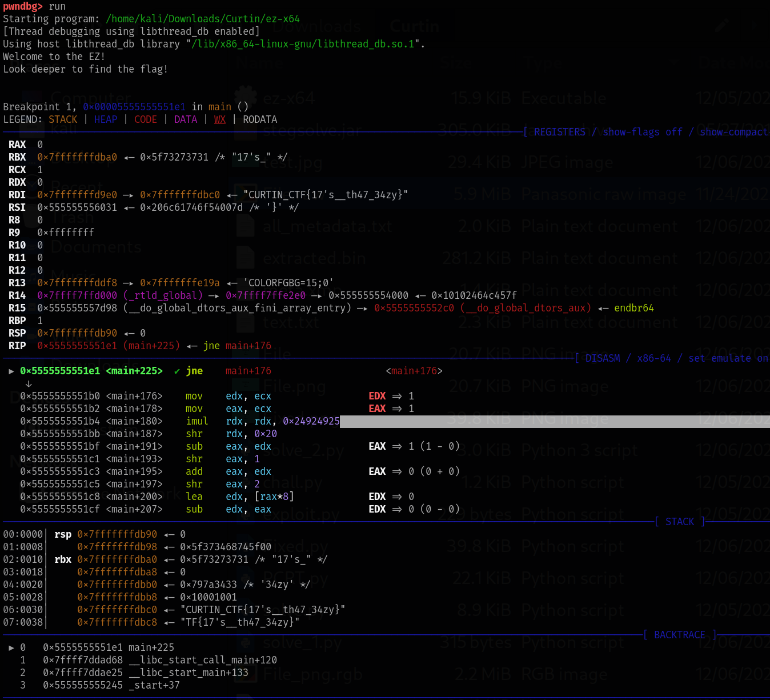The width and height of the screenshot is (770, 700).
Task: Click the jne instruction at main+225
Action: point(194,371)
